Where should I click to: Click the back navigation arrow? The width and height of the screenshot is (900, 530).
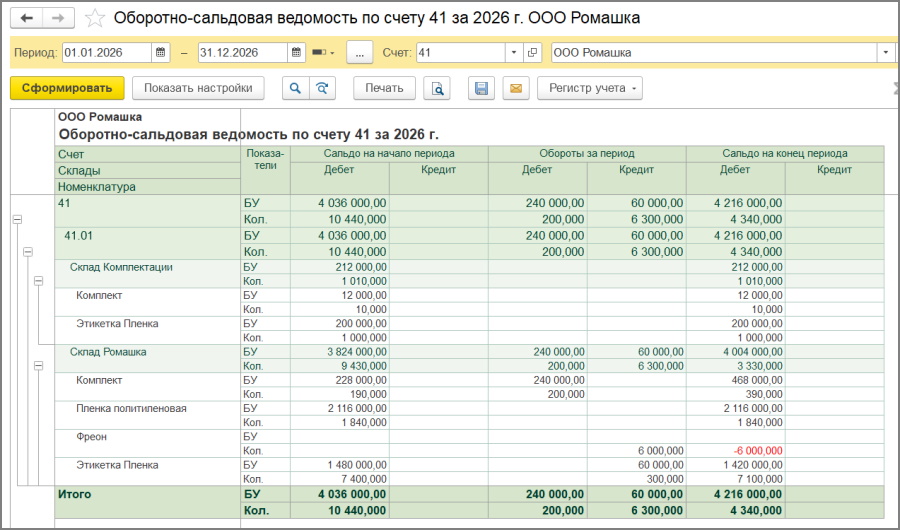coord(26,18)
